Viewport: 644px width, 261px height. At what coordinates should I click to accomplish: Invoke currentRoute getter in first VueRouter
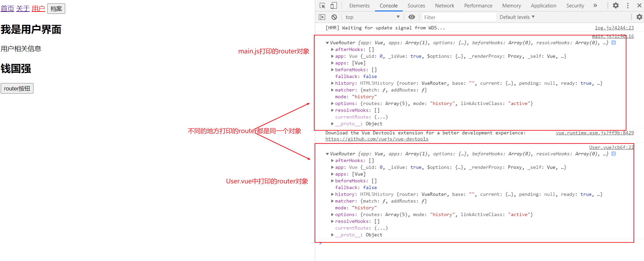pyautogui.click(x=381, y=117)
